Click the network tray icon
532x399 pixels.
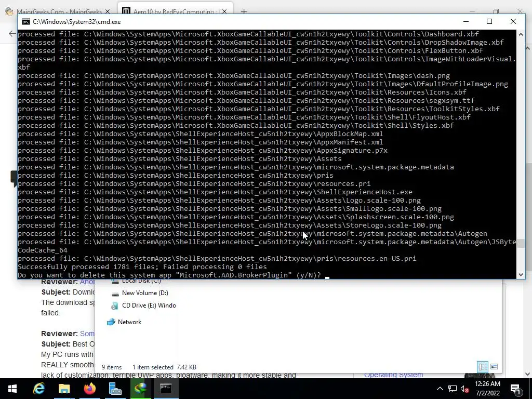(453, 389)
